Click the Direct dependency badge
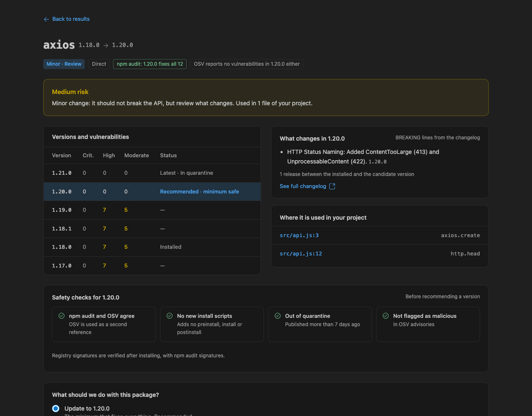The image size is (532, 416). [x=99, y=64]
